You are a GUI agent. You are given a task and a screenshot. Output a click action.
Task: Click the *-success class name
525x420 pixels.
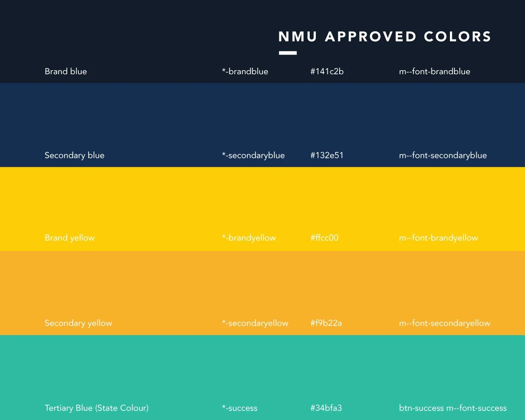(240, 408)
